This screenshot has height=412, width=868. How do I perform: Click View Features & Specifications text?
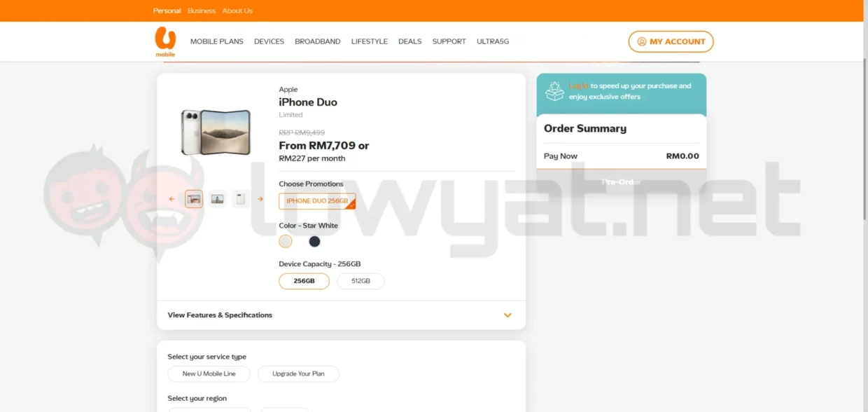click(220, 315)
